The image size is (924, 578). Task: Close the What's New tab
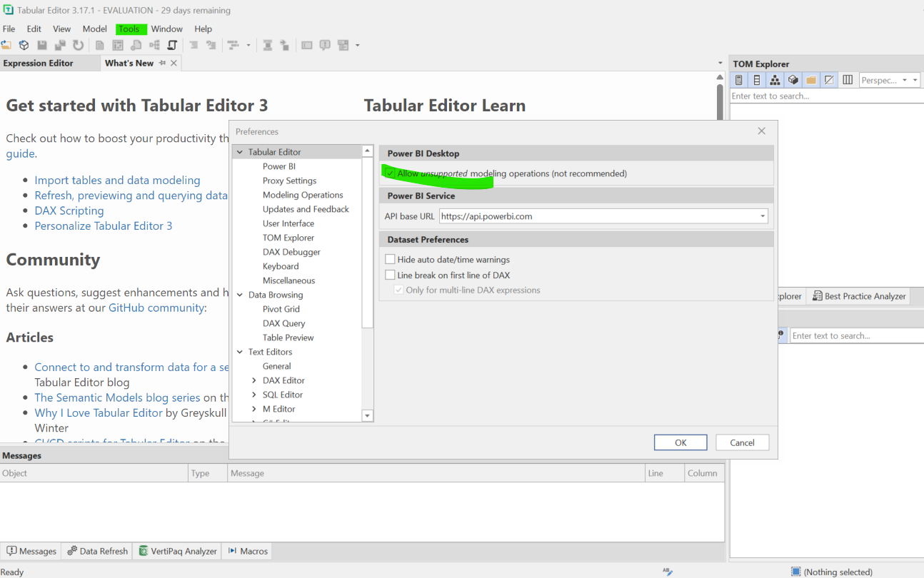tap(174, 63)
